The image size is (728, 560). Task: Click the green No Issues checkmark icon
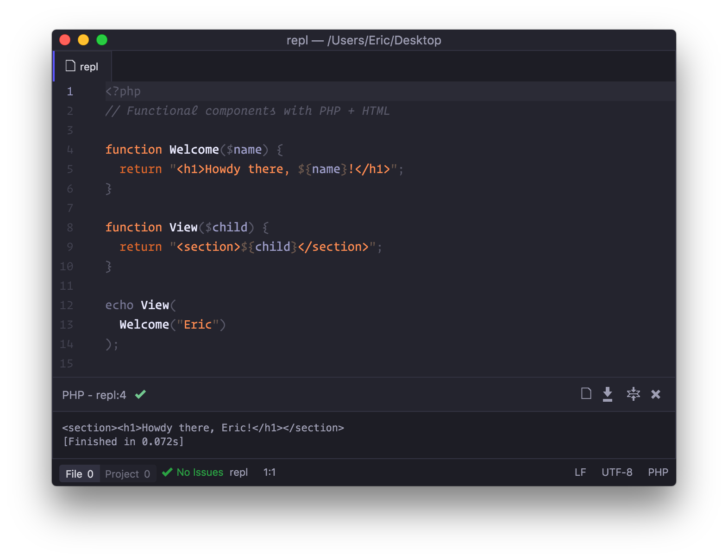tap(167, 473)
